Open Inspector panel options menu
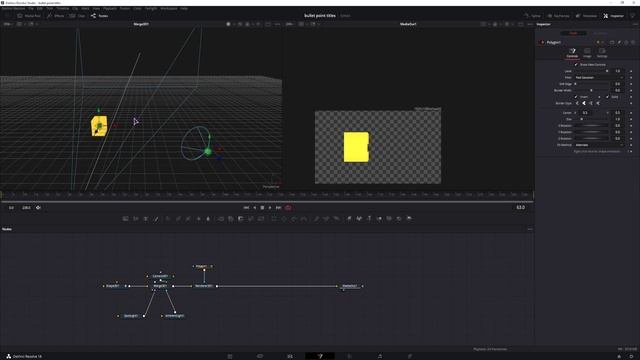 [635, 24]
